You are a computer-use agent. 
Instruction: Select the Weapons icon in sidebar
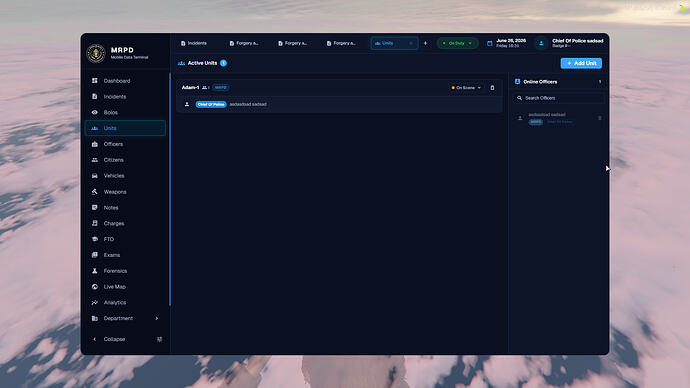(x=95, y=191)
